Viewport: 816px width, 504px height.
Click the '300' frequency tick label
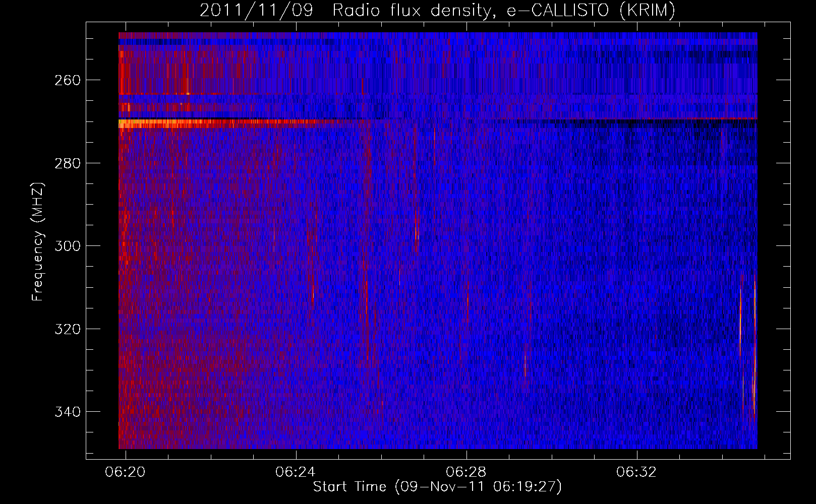pyautogui.click(x=68, y=246)
